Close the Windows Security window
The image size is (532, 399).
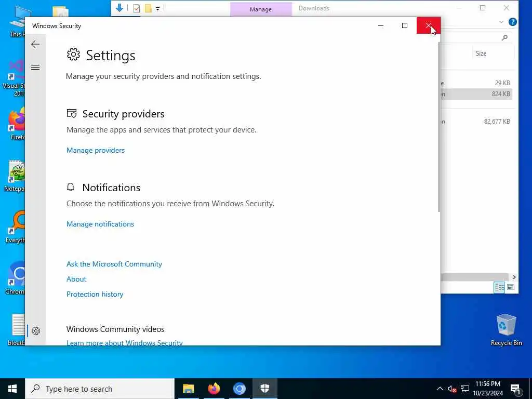pyautogui.click(x=429, y=25)
